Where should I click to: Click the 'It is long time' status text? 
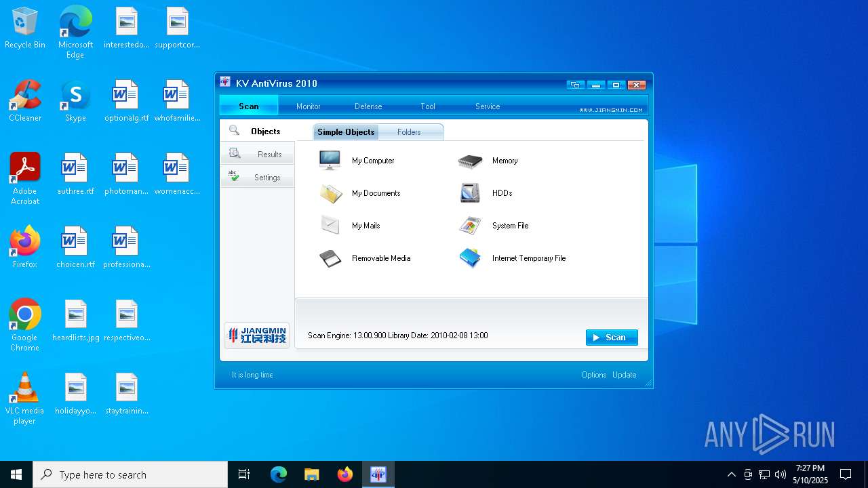pos(252,375)
